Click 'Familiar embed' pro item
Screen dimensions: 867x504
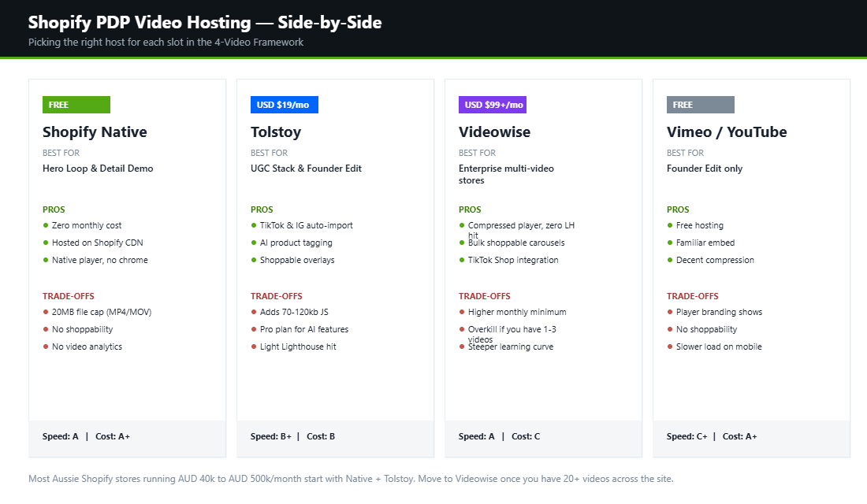705,243
